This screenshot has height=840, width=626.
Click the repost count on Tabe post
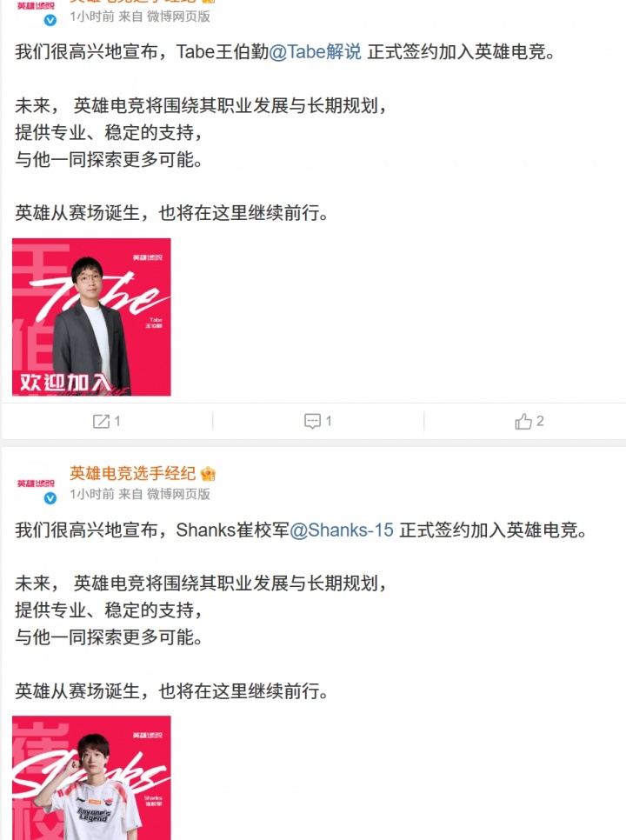point(117,421)
